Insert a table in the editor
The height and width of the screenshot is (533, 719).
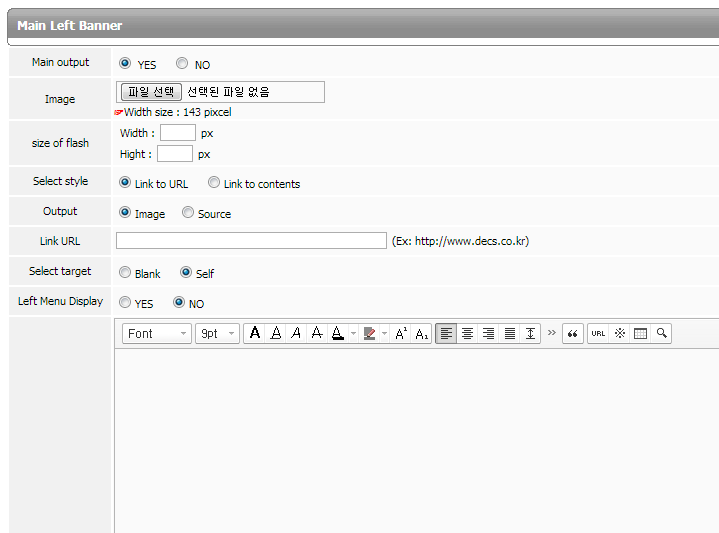[640, 333]
